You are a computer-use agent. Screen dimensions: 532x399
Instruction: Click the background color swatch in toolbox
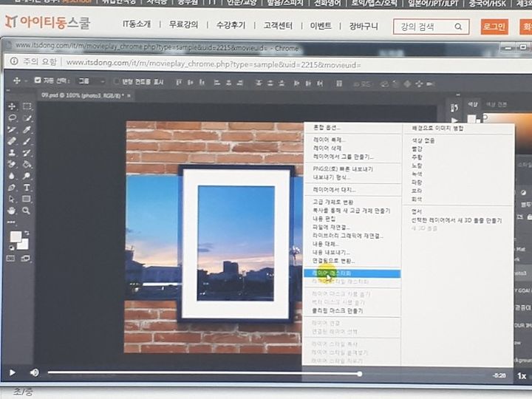[x=24, y=245]
